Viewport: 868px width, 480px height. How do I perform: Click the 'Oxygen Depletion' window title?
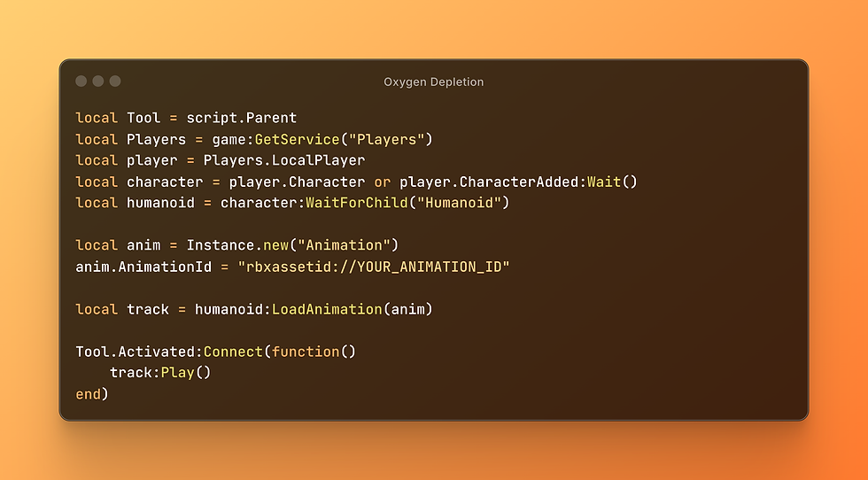pyautogui.click(x=433, y=82)
